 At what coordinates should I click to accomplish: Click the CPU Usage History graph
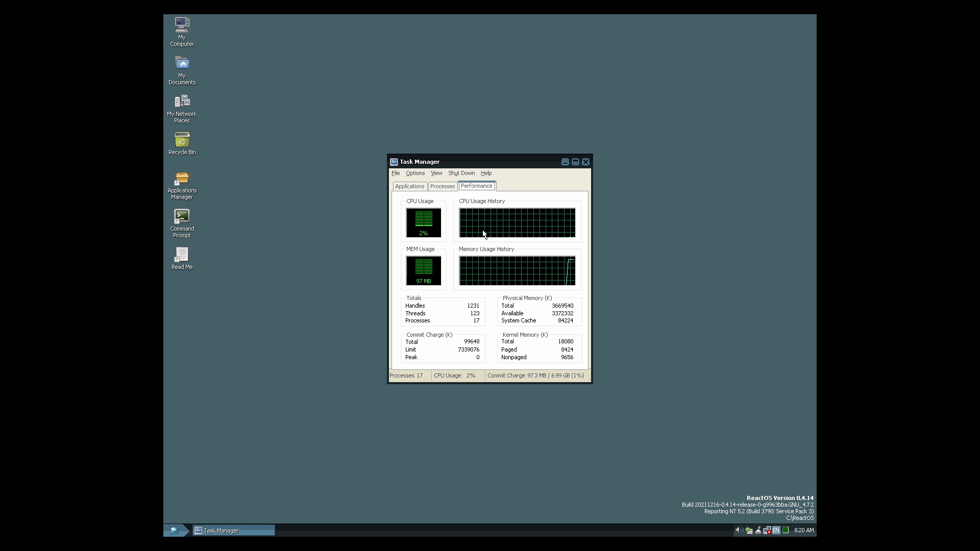[517, 223]
